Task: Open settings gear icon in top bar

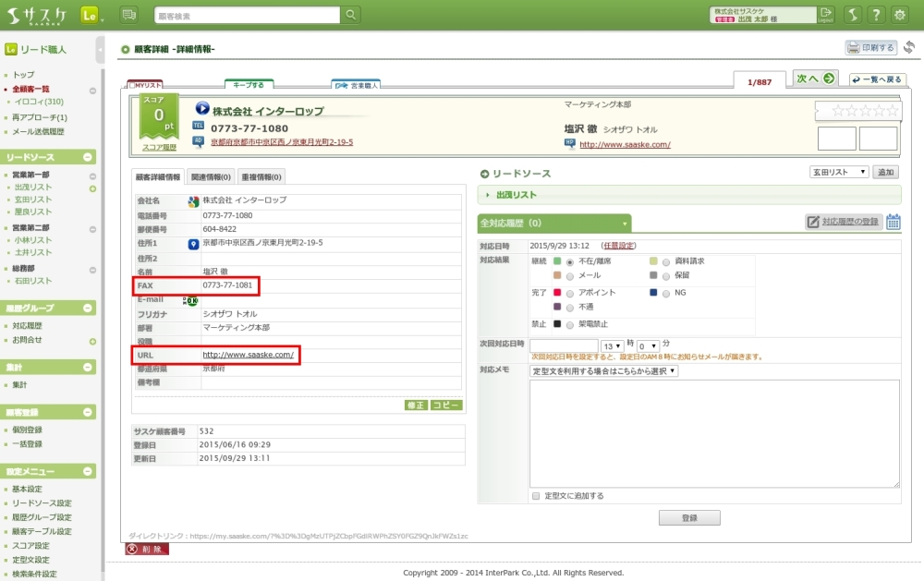Action: point(899,15)
